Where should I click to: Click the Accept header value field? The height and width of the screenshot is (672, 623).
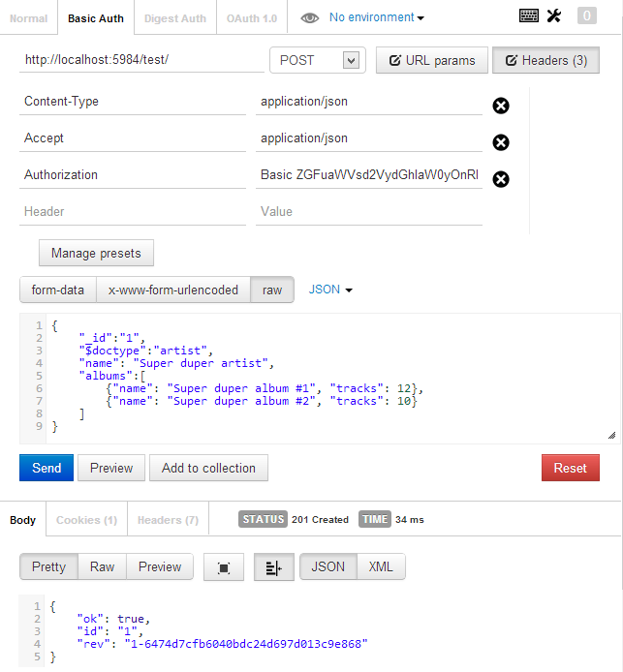click(369, 138)
